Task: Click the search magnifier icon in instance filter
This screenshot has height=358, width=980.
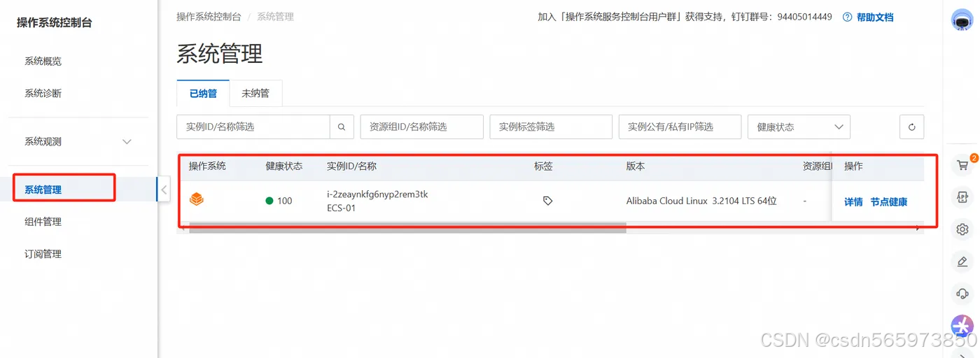Action: (342, 127)
